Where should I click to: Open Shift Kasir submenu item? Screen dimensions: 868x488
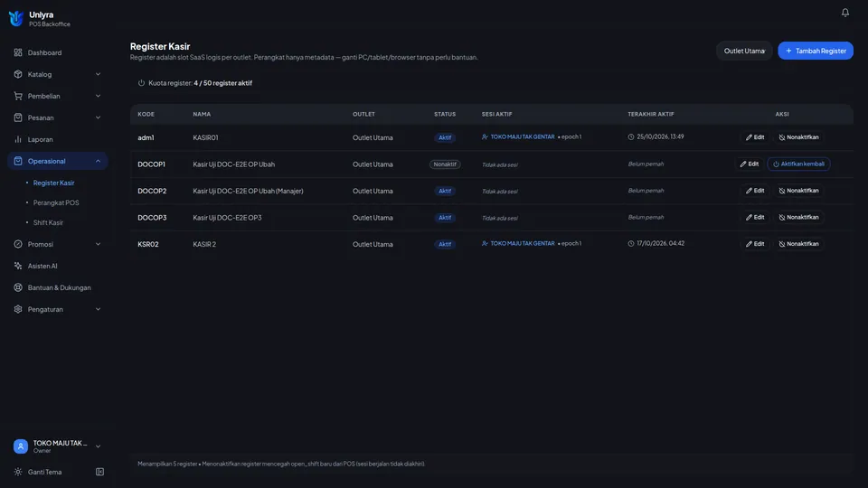coord(48,222)
